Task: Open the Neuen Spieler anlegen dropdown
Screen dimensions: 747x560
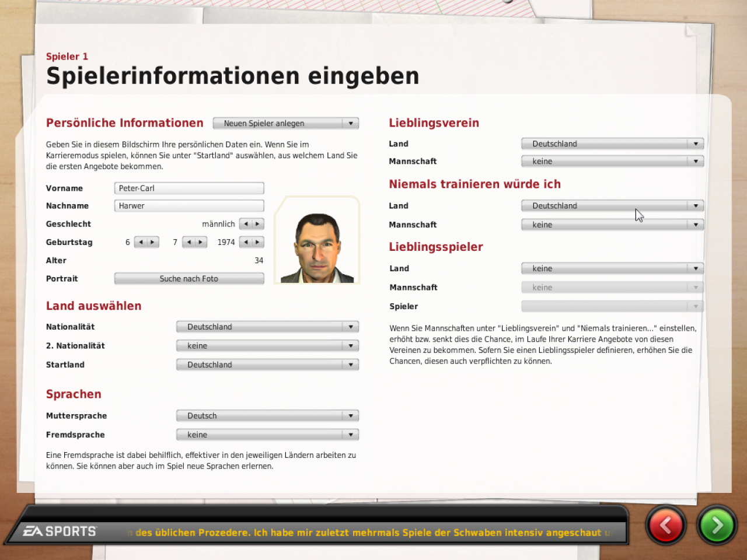Action: [286, 123]
